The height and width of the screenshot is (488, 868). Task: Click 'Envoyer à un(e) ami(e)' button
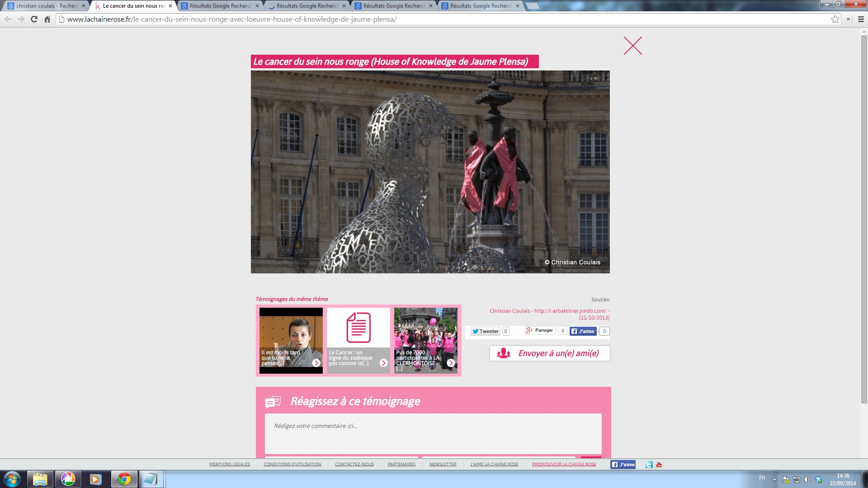[x=550, y=353]
